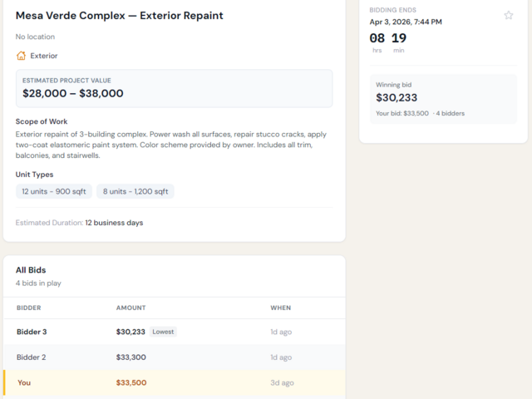
Task: Click the Estimated Project Value box
Action: (x=174, y=89)
